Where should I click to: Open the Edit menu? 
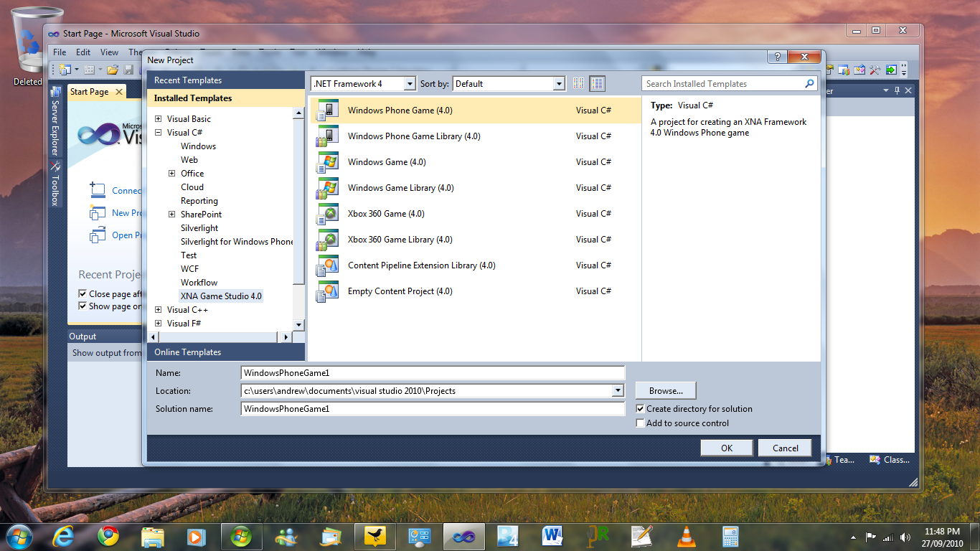click(83, 52)
